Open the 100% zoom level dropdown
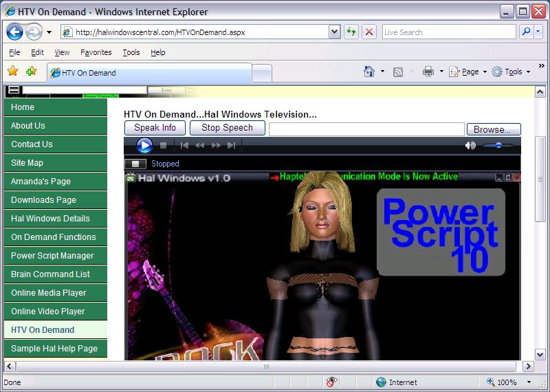This screenshot has width=550, height=392. pos(529,382)
